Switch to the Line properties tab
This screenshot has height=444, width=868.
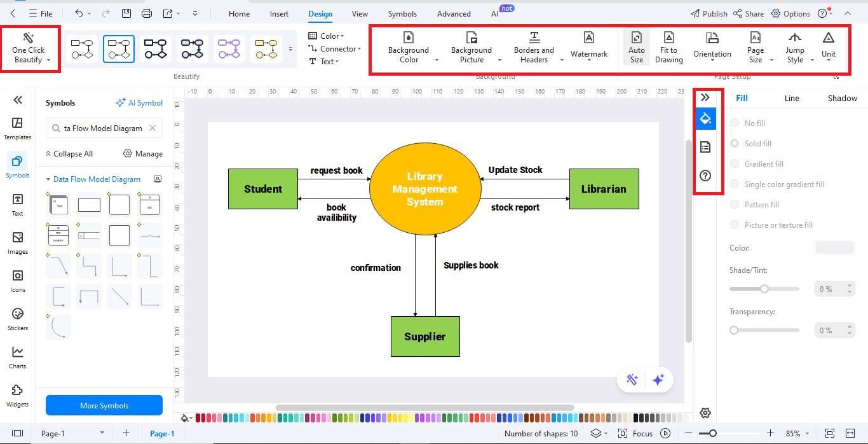pos(792,98)
